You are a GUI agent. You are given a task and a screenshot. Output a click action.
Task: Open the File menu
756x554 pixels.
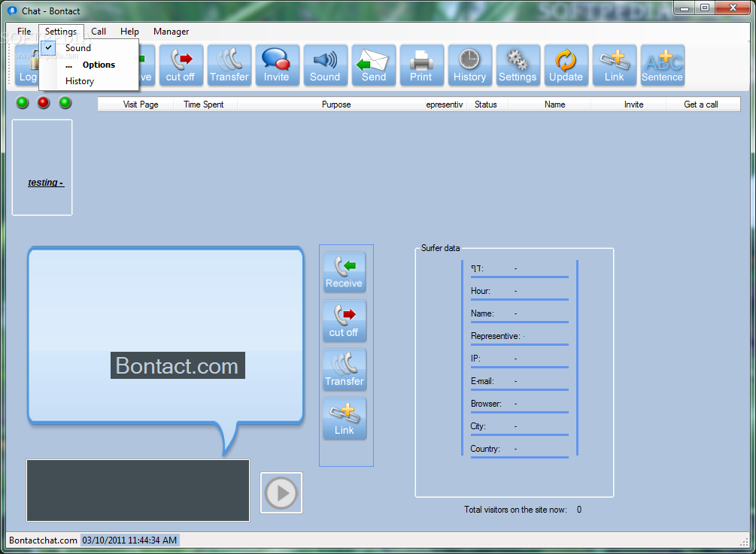23,32
